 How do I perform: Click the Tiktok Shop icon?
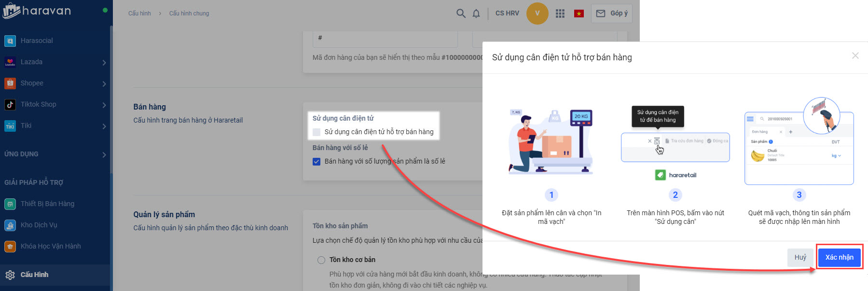(10, 105)
